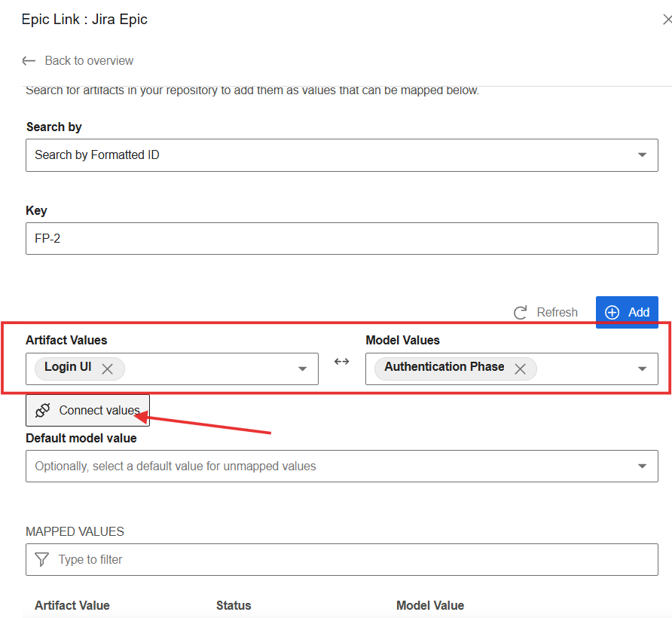Click the Model Value column header

click(429, 605)
